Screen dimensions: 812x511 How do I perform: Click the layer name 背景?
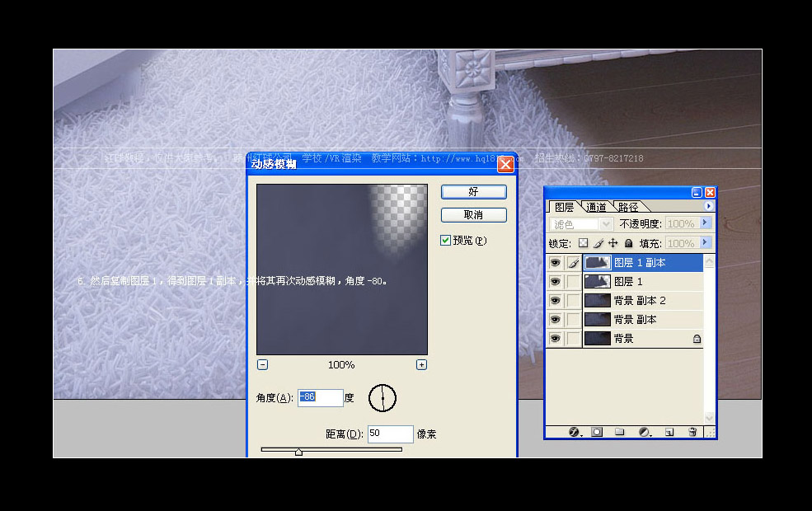(x=623, y=339)
